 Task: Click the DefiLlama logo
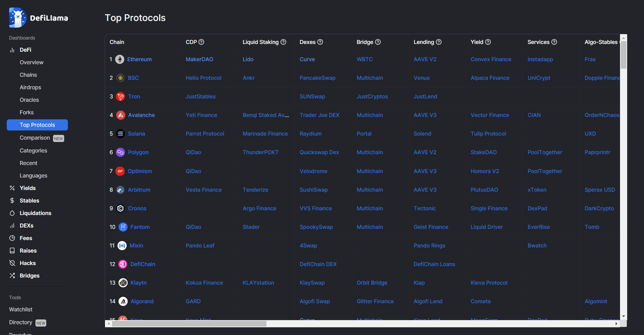tap(38, 18)
